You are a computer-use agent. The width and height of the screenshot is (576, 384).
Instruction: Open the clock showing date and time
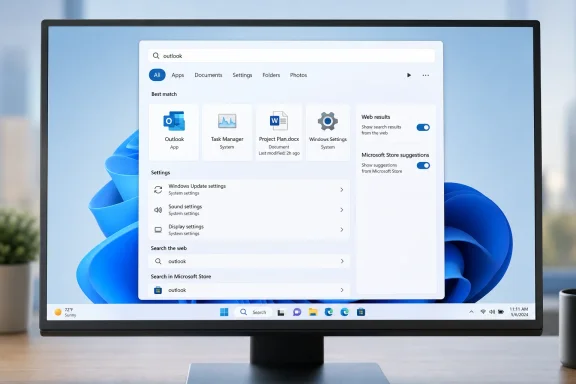[x=519, y=312]
